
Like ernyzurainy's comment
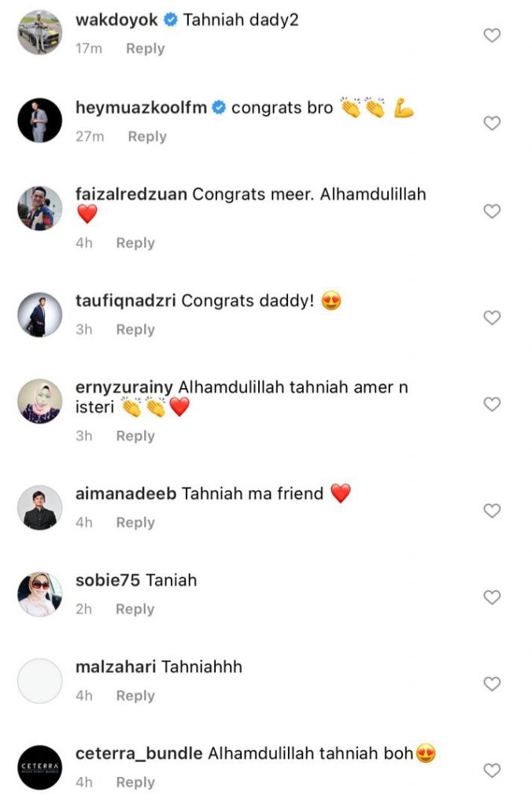tap(492, 404)
